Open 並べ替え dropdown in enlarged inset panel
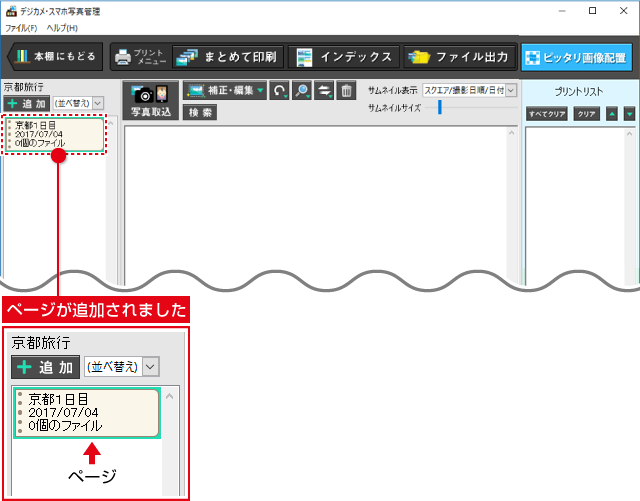The height and width of the screenshot is (501, 640). point(122,367)
